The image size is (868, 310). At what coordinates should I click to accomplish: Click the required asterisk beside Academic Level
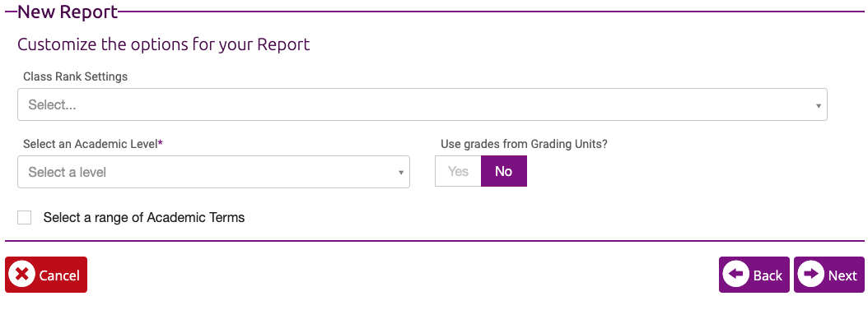coord(161,143)
